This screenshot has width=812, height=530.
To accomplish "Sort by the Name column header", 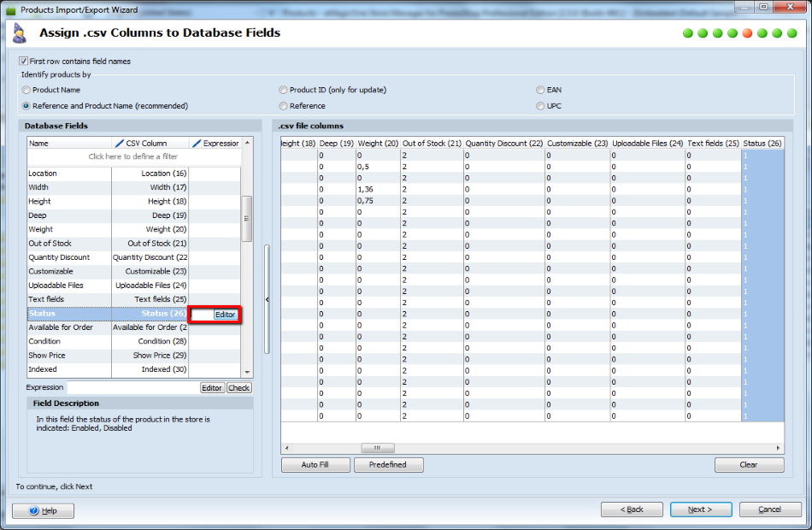I will [x=69, y=144].
